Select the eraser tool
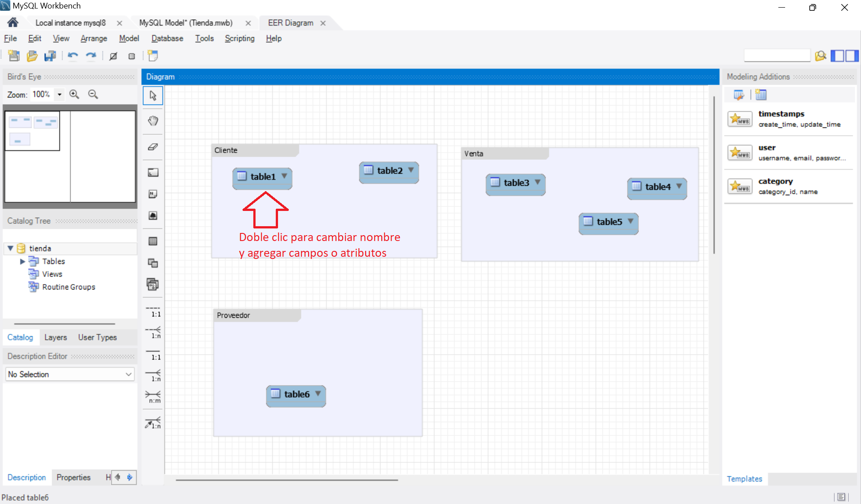861x504 pixels. (x=153, y=147)
